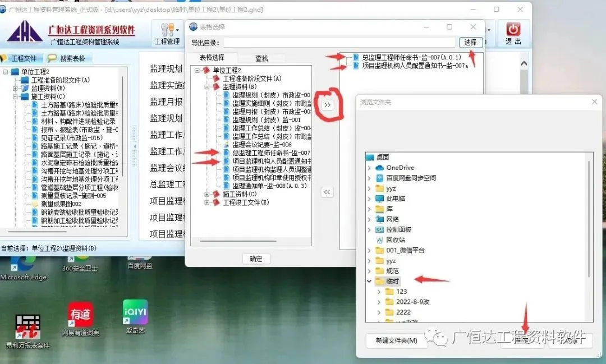Open 360安全卫士 desktop shortcut
Screen dimensions: 606x364
click(x=80, y=263)
